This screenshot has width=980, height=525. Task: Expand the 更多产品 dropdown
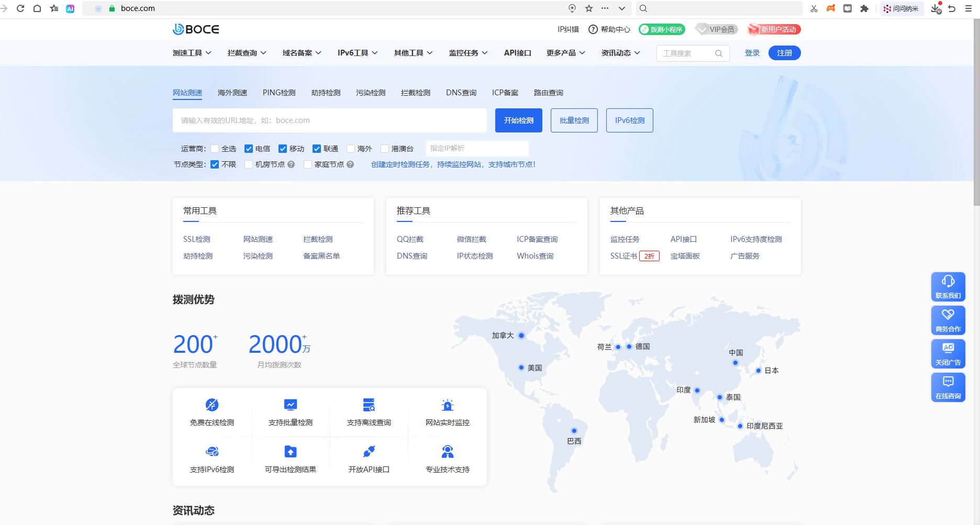click(564, 53)
